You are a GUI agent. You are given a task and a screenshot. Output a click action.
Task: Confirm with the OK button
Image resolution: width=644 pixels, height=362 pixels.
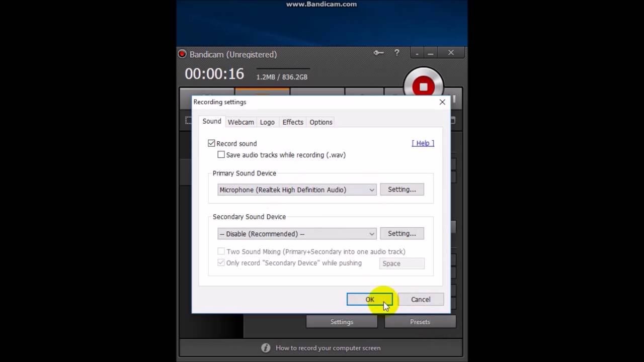[x=370, y=299]
